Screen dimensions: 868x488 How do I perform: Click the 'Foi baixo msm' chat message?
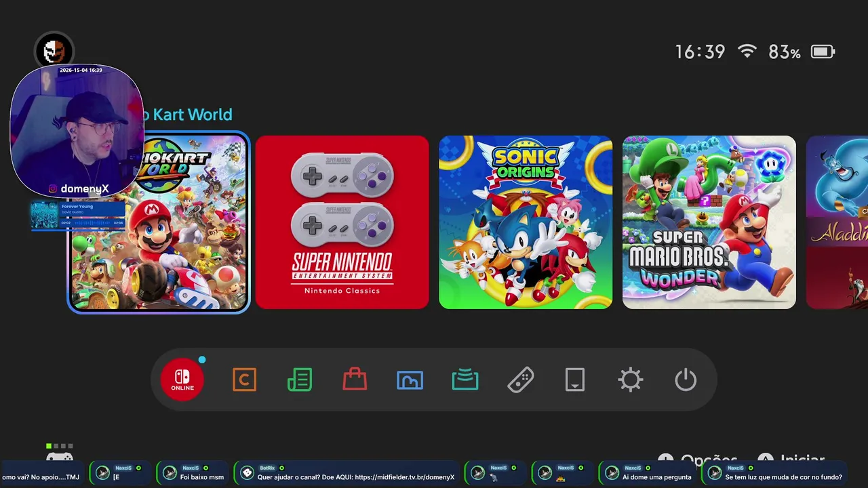pos(194,473)
